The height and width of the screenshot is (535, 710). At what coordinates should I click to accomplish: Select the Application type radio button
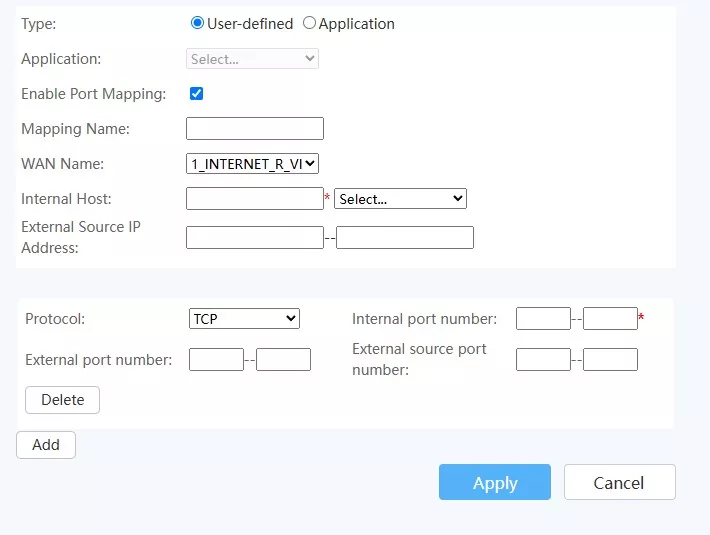[x=309, y=23]
